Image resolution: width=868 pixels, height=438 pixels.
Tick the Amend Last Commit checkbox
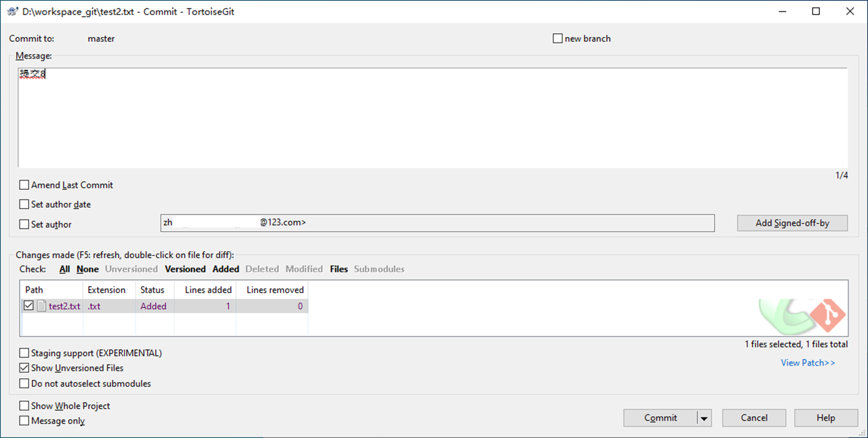click(x=24, y=185)
